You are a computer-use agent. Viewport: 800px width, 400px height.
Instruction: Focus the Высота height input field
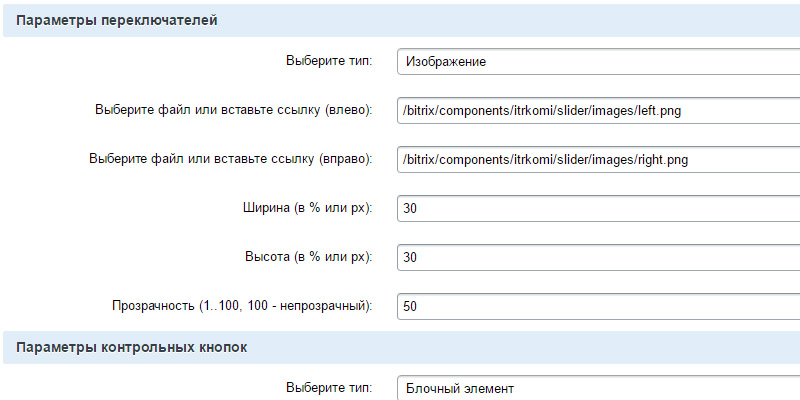coord(597,257)
